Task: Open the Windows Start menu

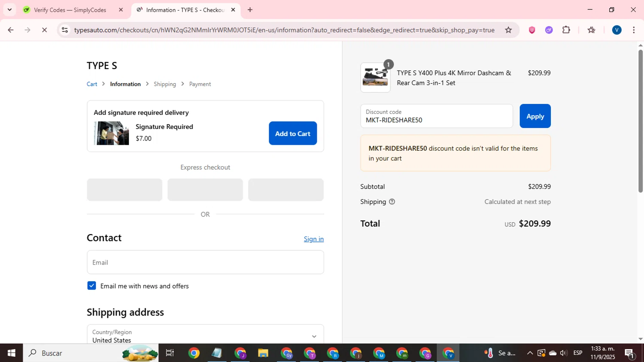Action: tap(11, 353)
